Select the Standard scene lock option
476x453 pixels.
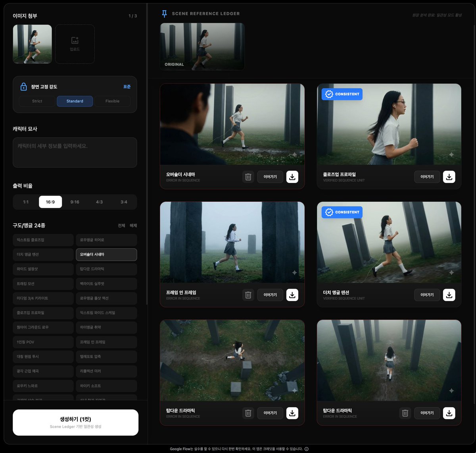pyautogui.click(x=75, y=101)
